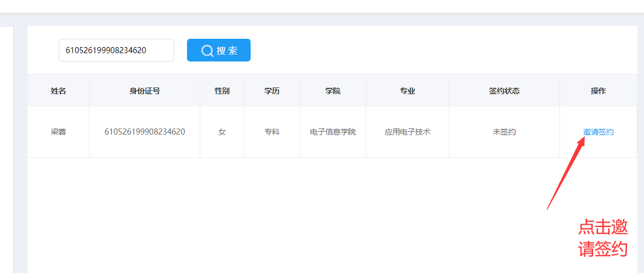
Task: Select the education cell 专科
Action: click(x=272, y=132)
